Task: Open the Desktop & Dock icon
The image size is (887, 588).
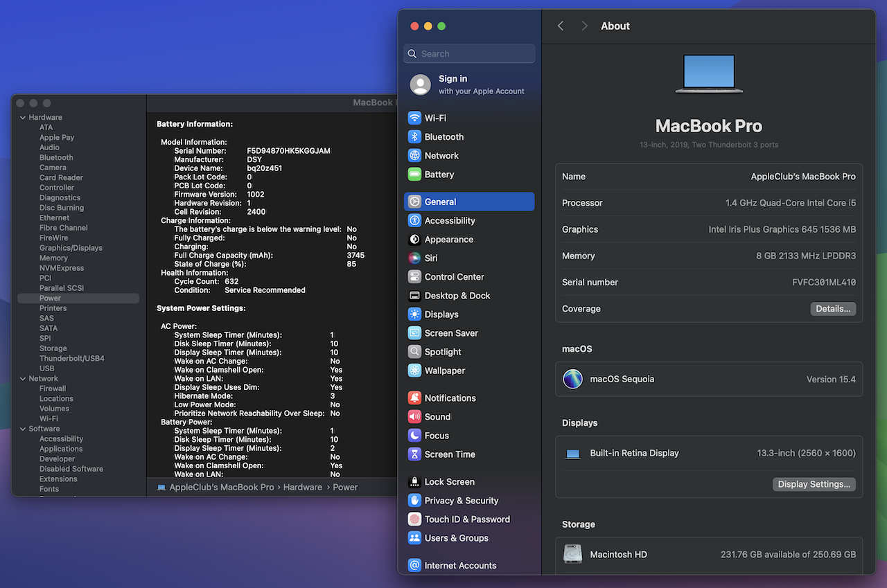Action: 414,295
